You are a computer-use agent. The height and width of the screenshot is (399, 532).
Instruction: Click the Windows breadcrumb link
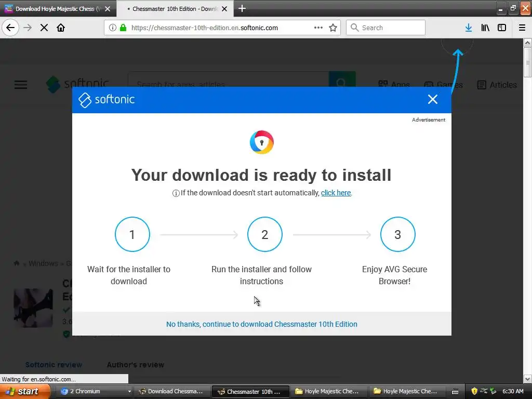tap(44, 263)
